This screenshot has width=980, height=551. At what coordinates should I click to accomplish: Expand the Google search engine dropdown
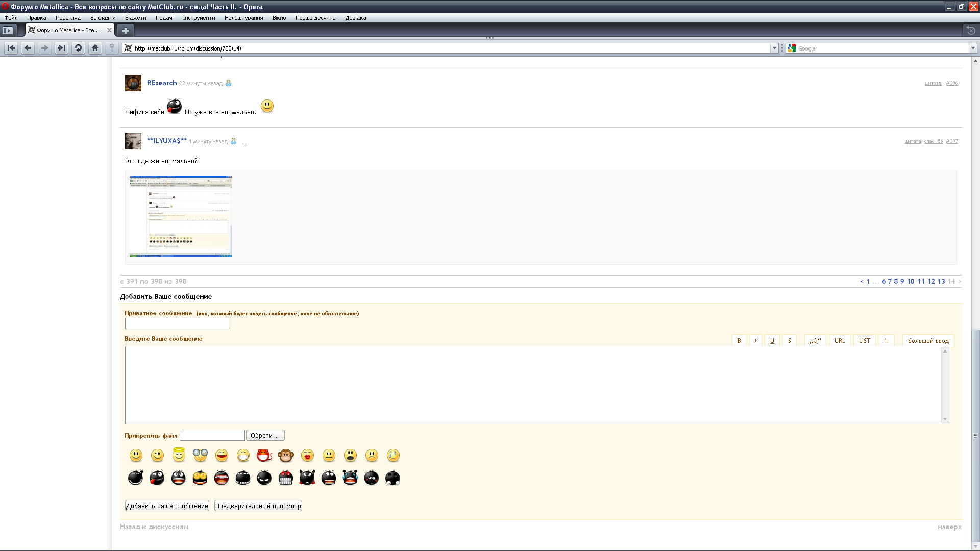pos(972,48)
